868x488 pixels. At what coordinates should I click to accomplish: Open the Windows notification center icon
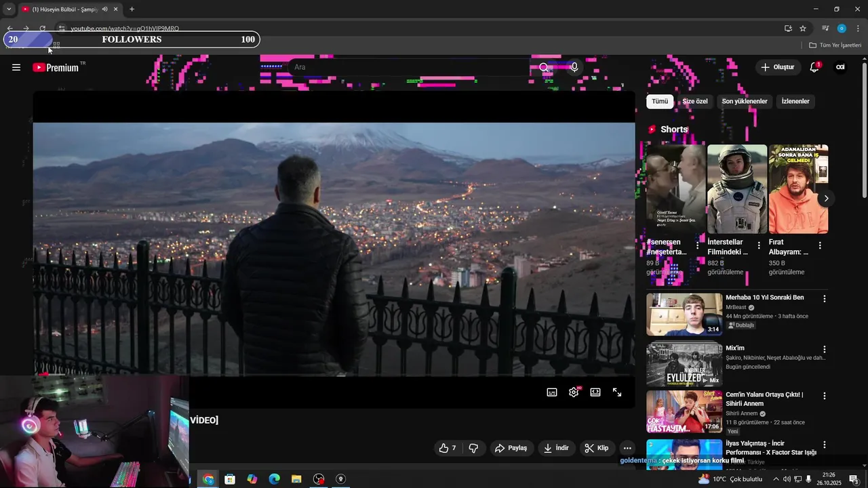coord(854,479)
